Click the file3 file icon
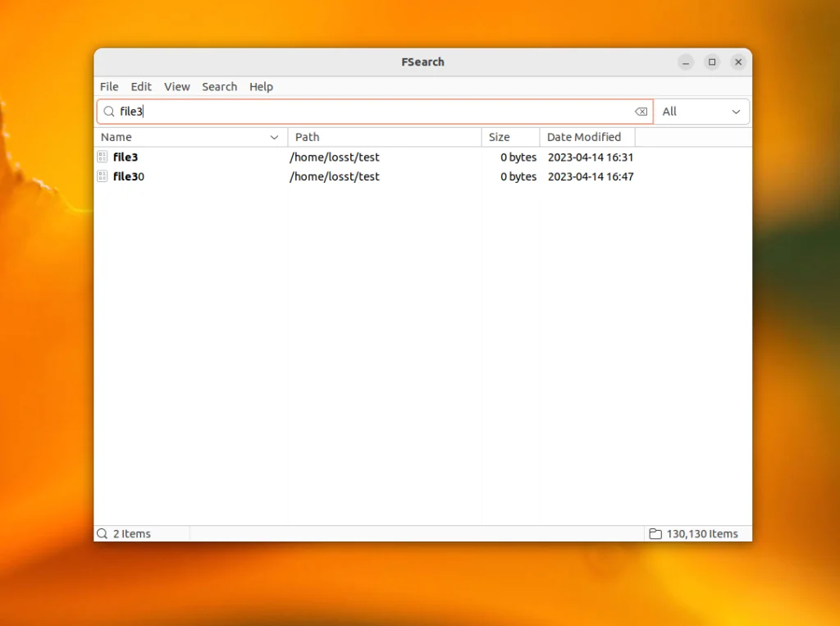 (103, 157)
